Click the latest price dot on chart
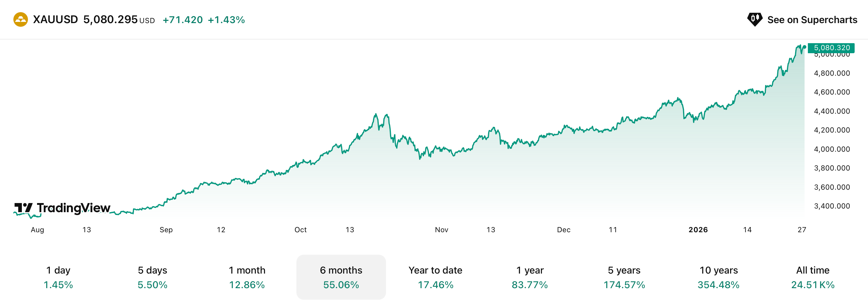The width and height of the screenshot is (868, 307). point(804,47)
